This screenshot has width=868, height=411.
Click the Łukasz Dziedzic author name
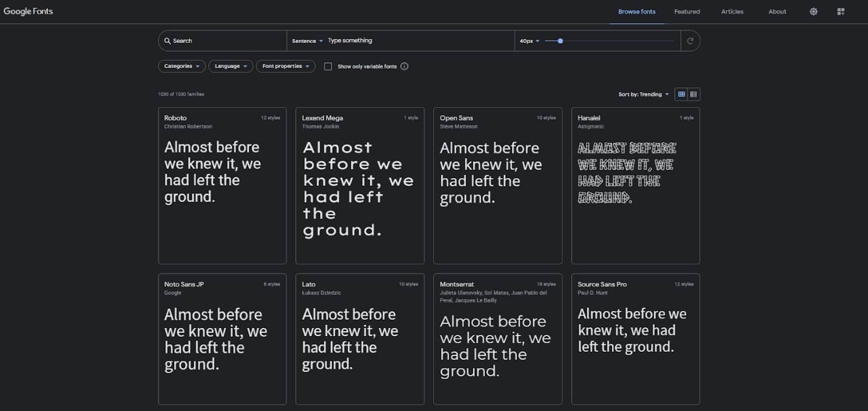tap(321, 293)
